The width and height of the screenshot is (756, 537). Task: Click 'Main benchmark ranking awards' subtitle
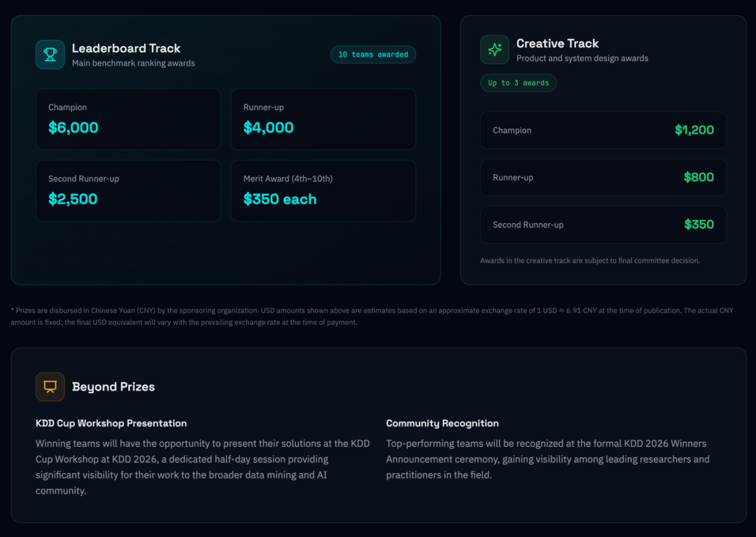pyautogui.click(x=133, y=63)
